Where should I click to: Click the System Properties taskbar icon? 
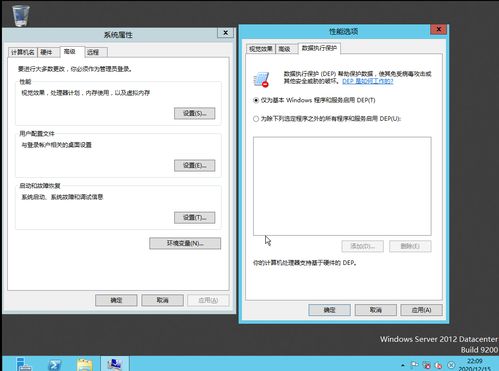pos(115,364)
